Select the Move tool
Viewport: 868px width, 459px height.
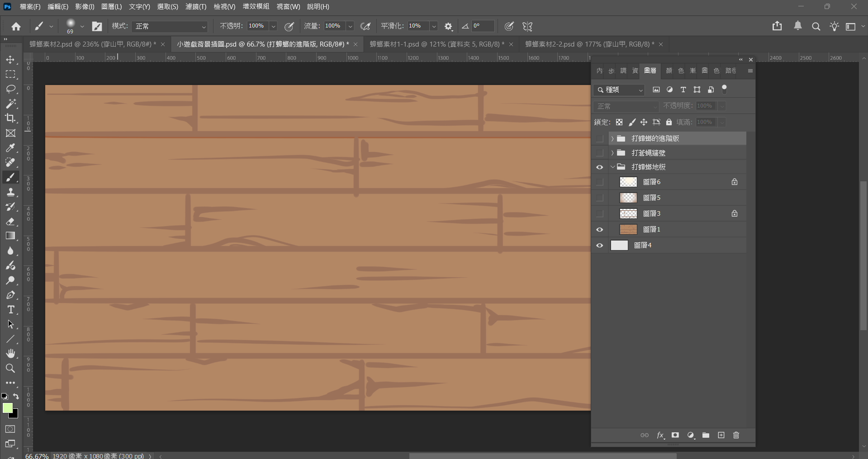click(10, 60)
